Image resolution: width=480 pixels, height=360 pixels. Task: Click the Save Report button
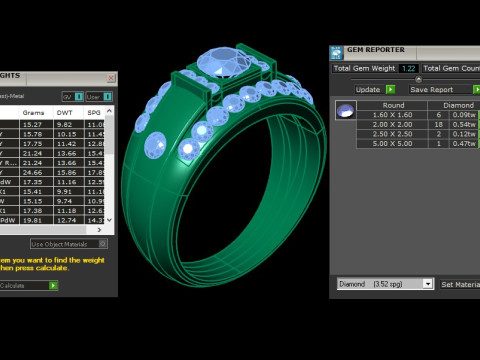click(x=445, y=89)
